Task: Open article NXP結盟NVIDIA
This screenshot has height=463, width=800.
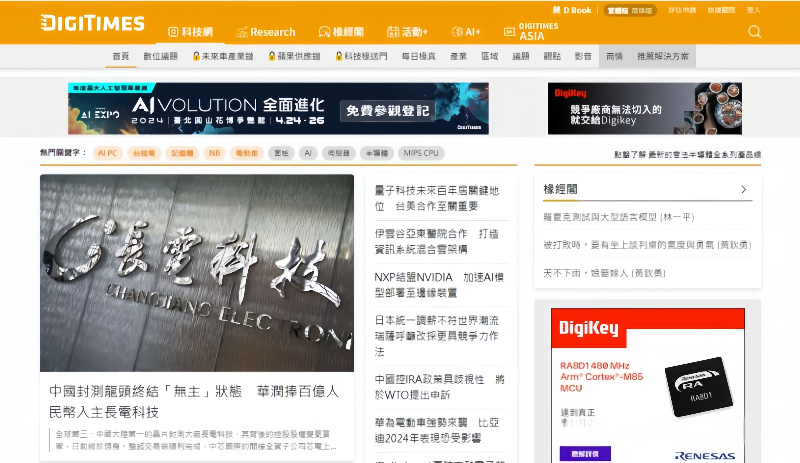Action: (x=439, y=285)
